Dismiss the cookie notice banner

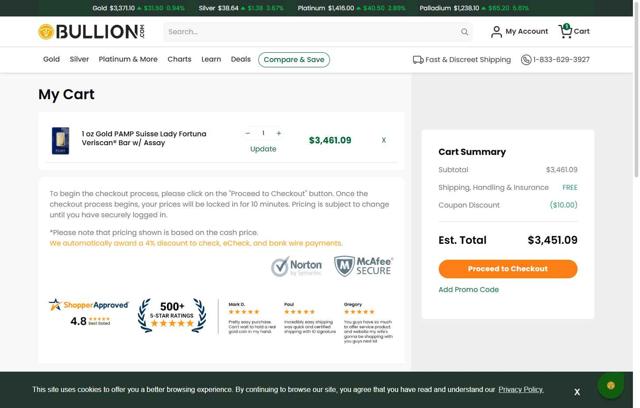577,392
